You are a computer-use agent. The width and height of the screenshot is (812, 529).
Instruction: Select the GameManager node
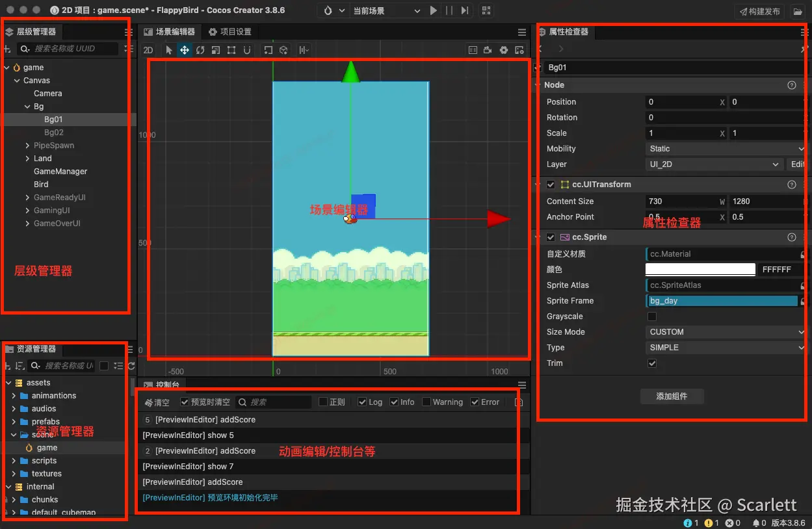point(60,172)
